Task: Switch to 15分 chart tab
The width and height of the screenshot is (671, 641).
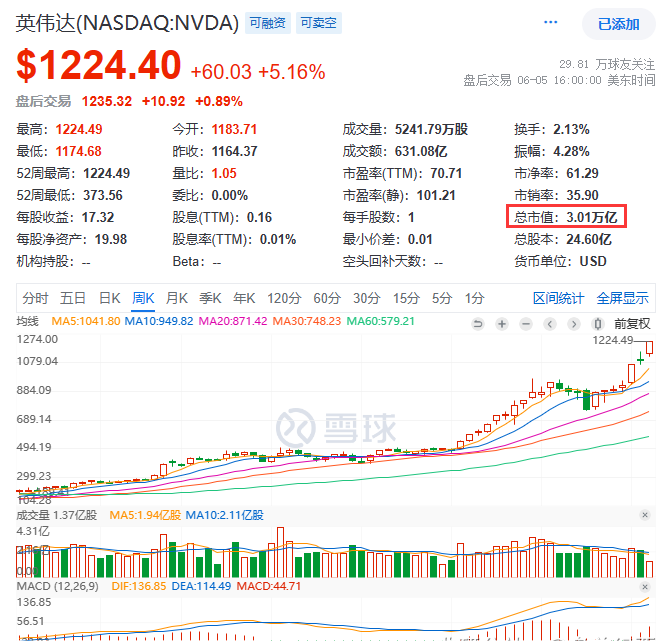Action: 407,298
